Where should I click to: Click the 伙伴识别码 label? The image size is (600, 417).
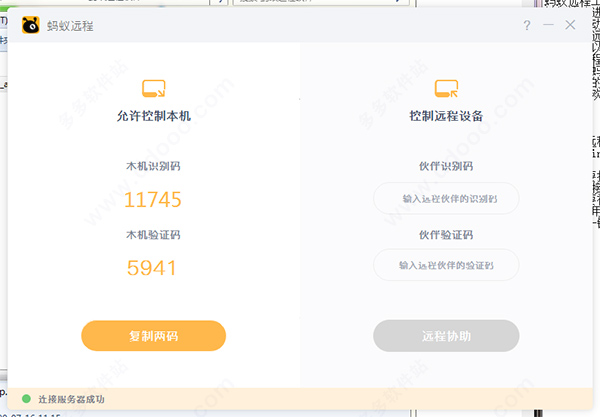pos(446,166)
